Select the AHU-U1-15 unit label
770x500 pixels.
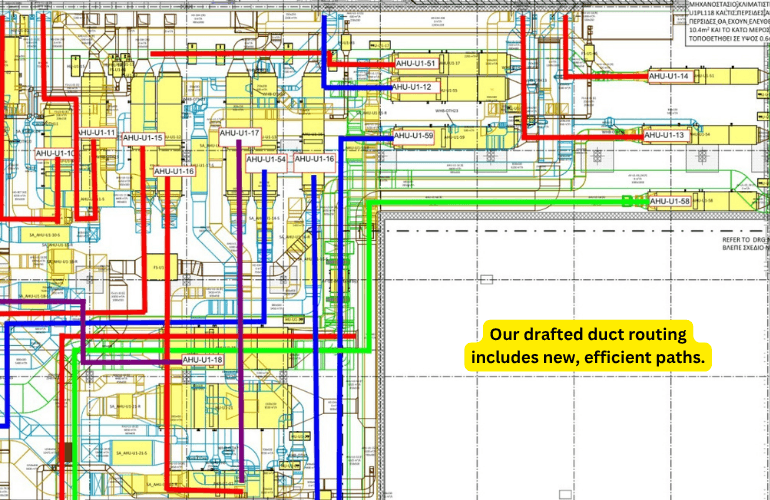[x=142, y=137]
